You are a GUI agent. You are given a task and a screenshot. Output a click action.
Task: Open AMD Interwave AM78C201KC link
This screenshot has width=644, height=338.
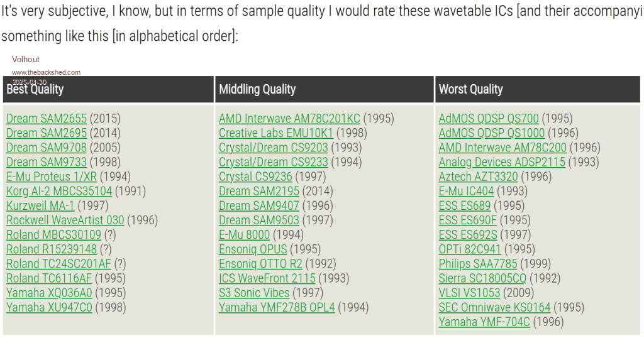pos(289,119)
